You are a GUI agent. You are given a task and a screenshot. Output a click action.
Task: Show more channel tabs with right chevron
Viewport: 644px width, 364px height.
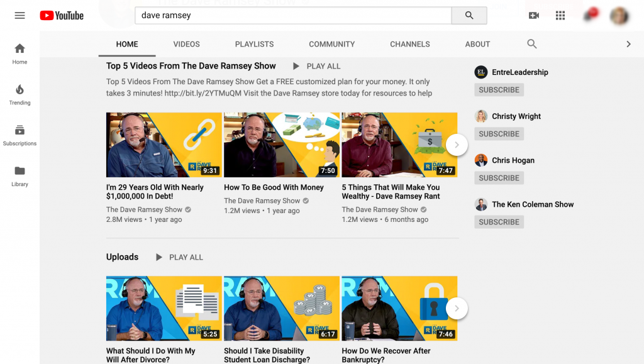click(628, 44)
